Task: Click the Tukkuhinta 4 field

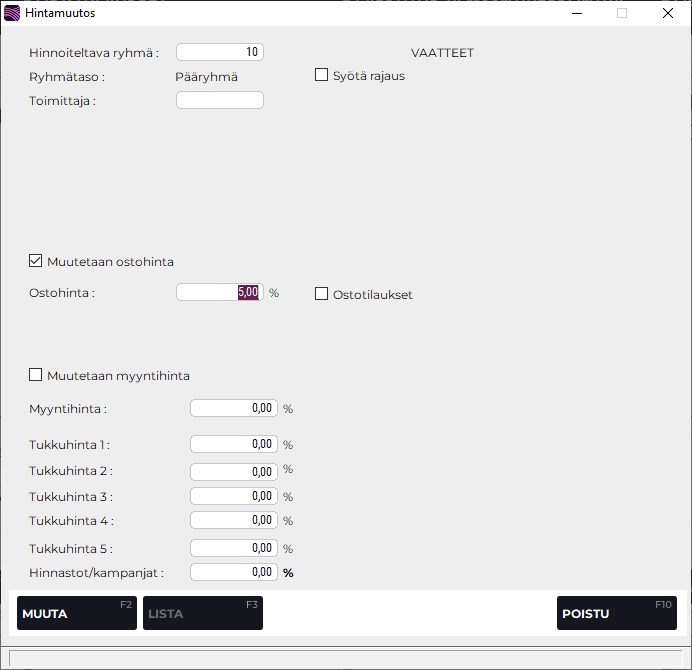Action: pos(234,520)
